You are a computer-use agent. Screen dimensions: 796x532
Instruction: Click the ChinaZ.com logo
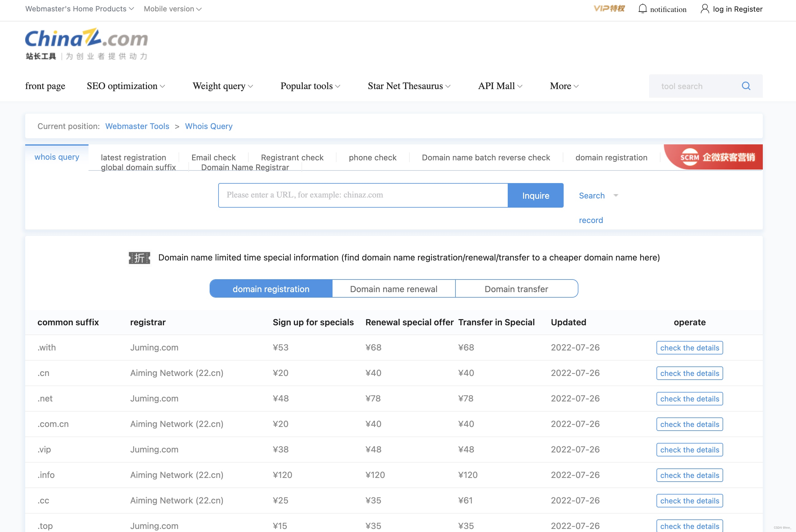tap(87, 44)
